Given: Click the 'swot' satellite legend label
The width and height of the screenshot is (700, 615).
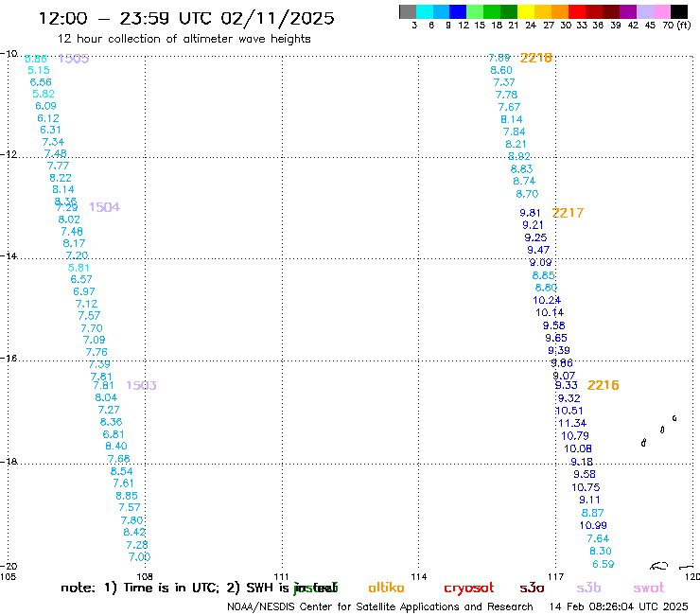Looking at the screenshot, I should coord(649,589).
